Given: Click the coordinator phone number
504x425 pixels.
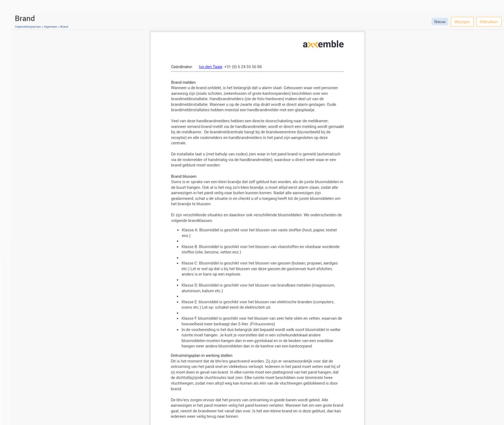Looking at the screenshot, I should (243, 67).
